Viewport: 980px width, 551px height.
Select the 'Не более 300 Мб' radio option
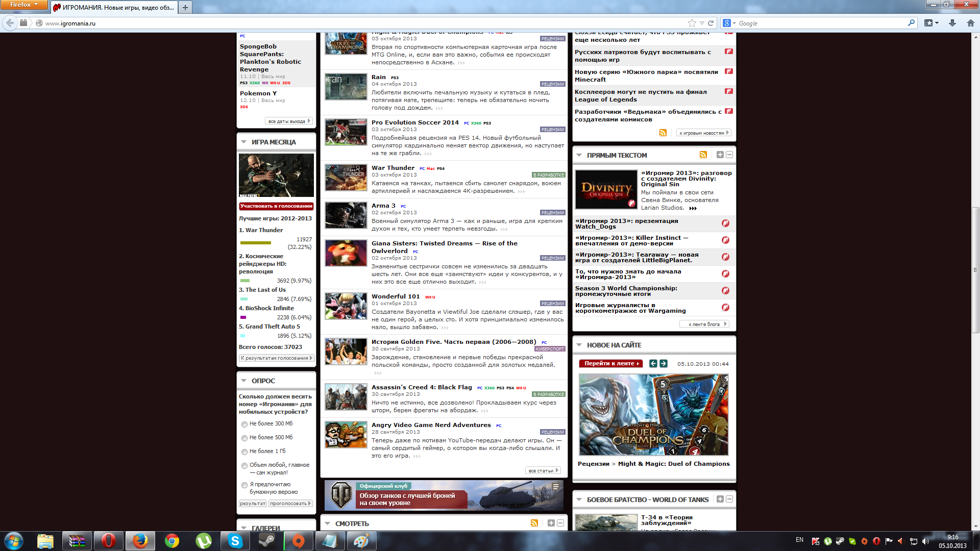(244, 424)
